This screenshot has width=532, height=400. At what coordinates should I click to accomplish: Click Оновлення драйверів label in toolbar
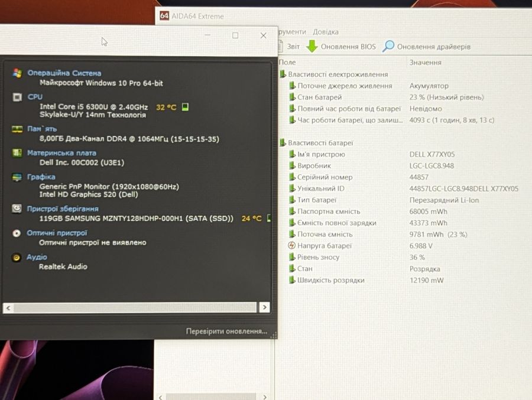(434, 47)
